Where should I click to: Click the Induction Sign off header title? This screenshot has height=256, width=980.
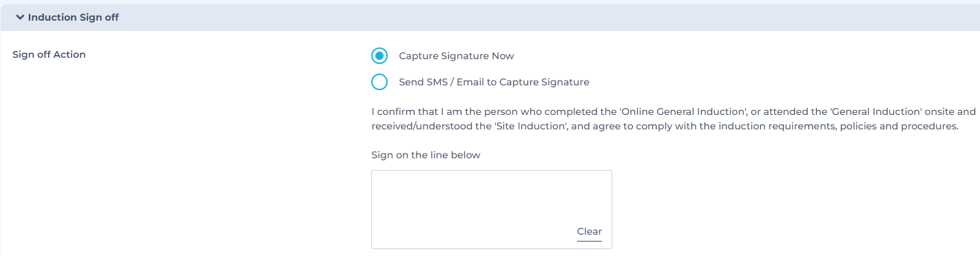coord(73,17)
